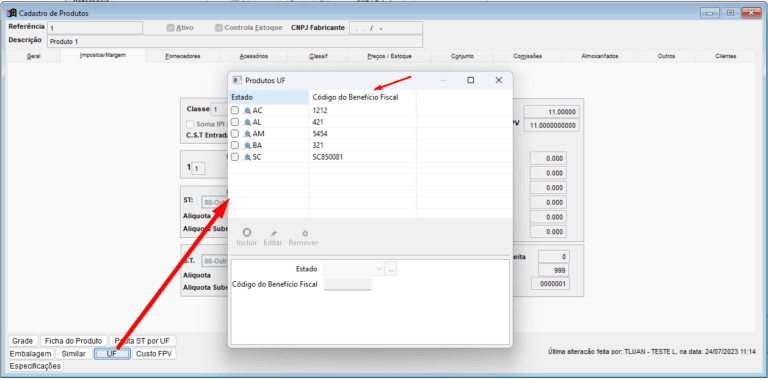Click the magnifier icon beside AC
This screenshot has width=768, height=379.
247,111
